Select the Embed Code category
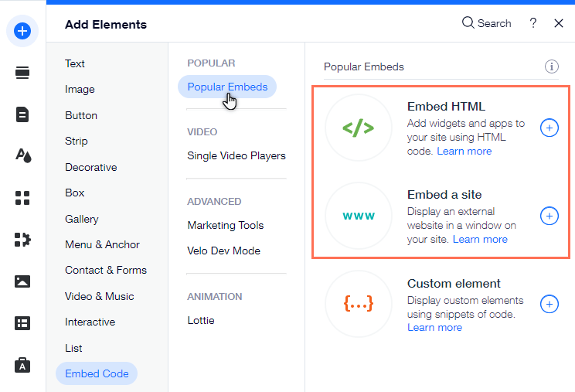This screenshot has width=575, height=392. pos(97,373)
